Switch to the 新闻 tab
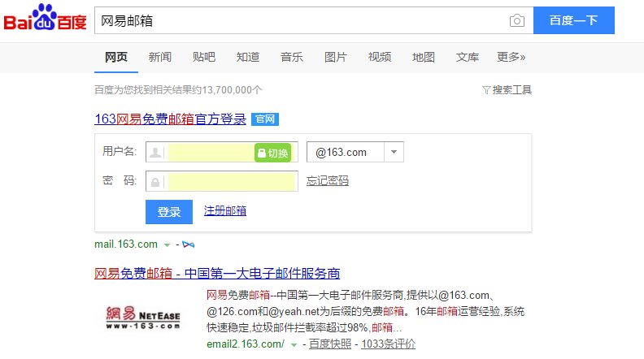The image size is (644, 359). pos(159,57)
